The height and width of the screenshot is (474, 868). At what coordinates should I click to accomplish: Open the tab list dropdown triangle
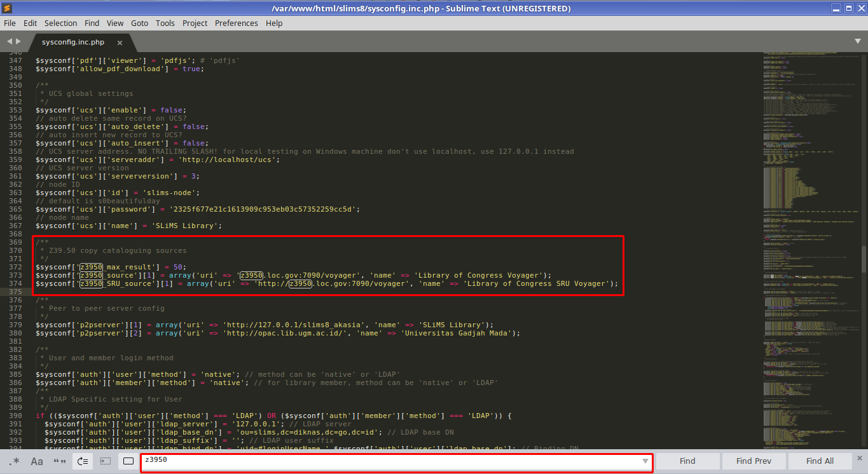click(x=857, y=41)
